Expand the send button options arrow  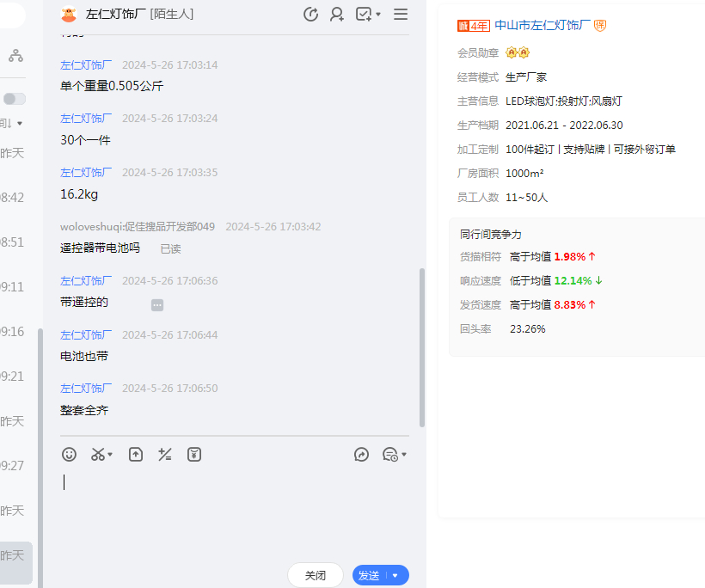tap(396, 575)
